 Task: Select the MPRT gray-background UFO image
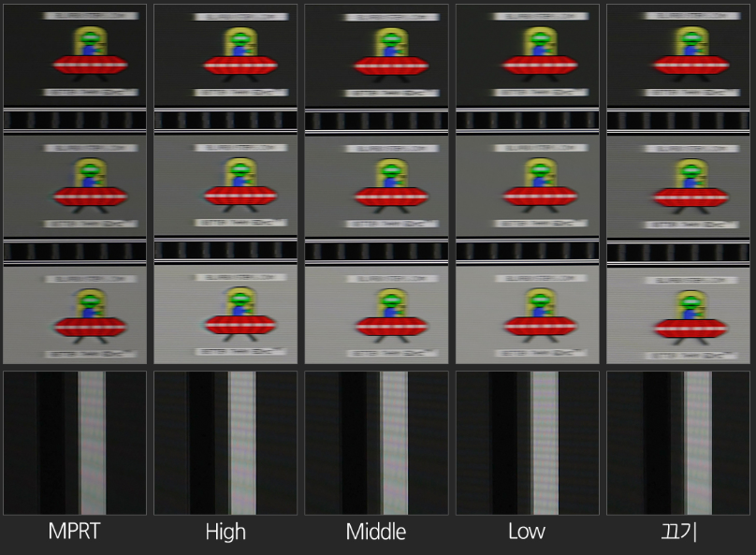(x=75, y=185)
